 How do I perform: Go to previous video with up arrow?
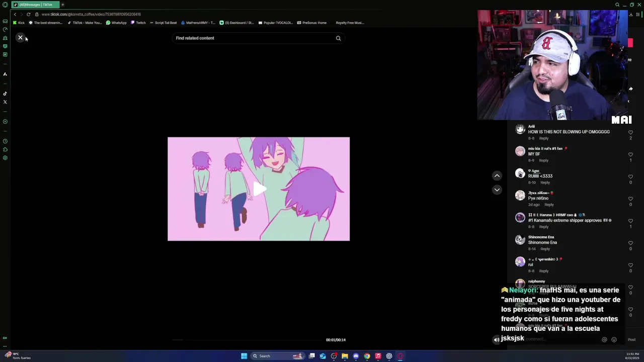tap(497, 175)
